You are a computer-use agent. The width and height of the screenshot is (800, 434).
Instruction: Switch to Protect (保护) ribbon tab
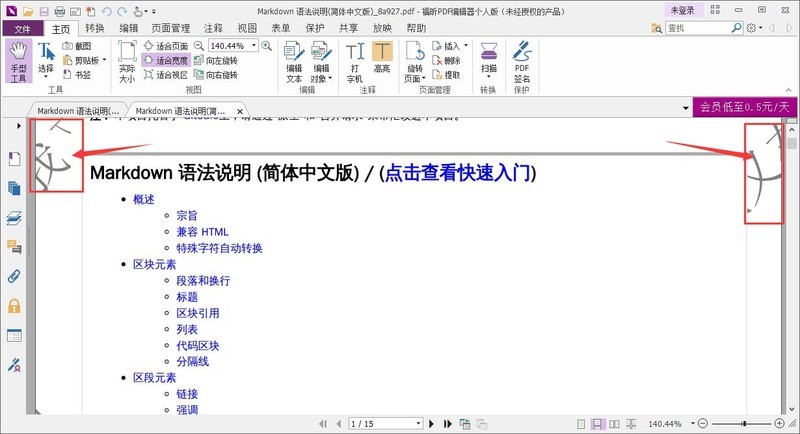315,29
